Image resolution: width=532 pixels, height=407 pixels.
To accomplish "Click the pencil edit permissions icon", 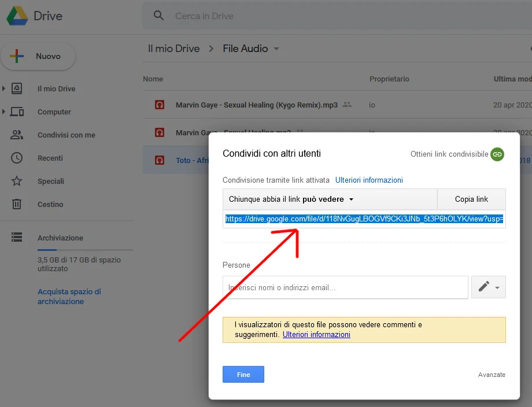I will point(484,287).
